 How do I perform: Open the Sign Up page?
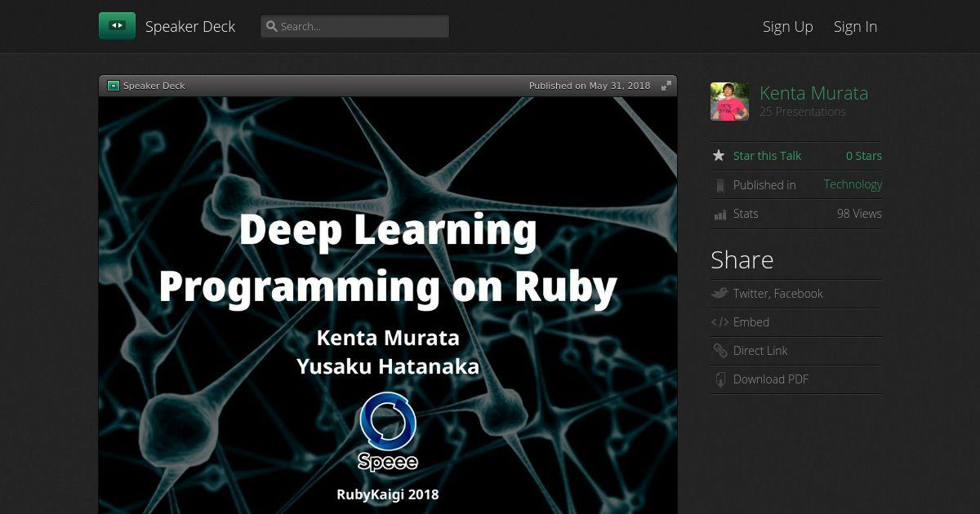tap(787, 26)
